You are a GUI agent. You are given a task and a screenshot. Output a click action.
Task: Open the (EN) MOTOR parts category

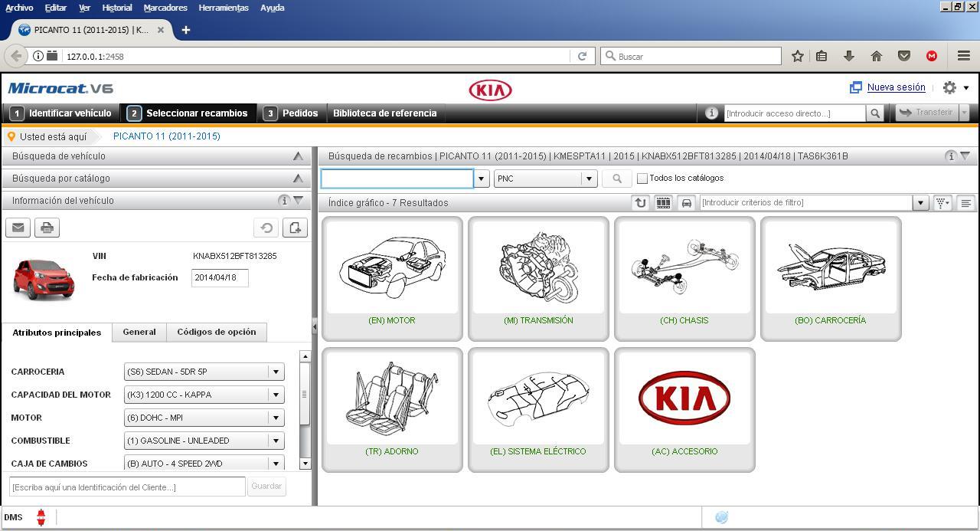click(392, 279)
